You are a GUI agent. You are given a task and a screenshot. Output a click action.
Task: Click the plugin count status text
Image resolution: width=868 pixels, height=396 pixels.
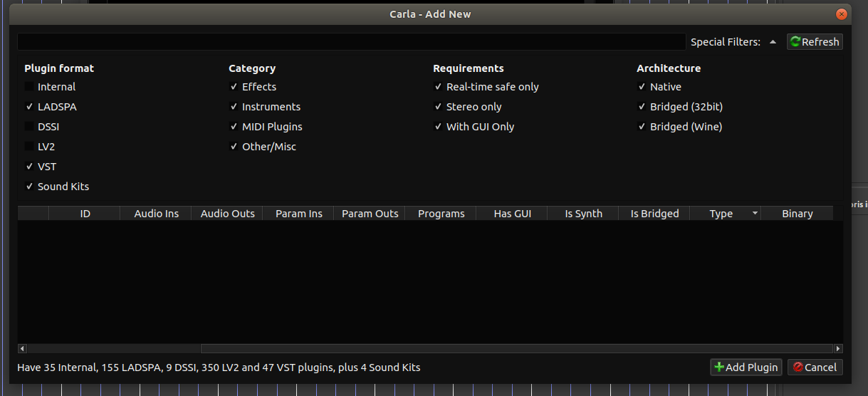pos(219,368)
